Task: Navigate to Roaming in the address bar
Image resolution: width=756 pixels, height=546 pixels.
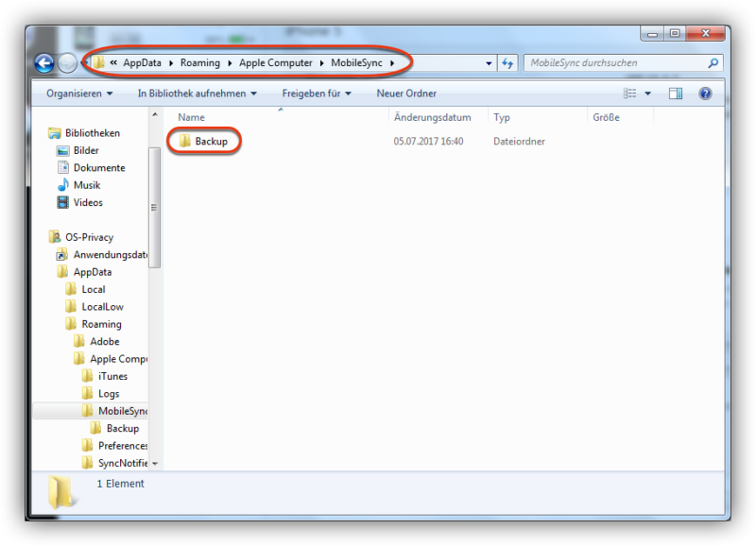Action: click(x=200, y=63)
